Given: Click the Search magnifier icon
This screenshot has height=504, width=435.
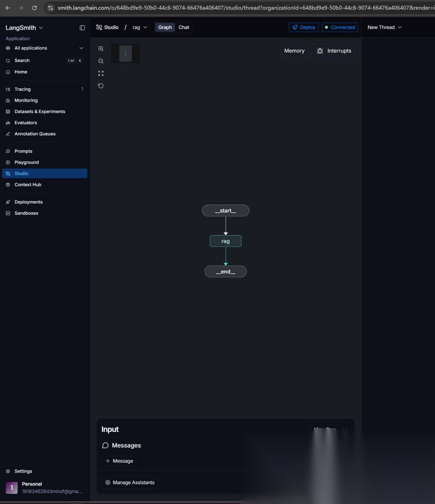Looking at the screenshot, I should point(8,60).
